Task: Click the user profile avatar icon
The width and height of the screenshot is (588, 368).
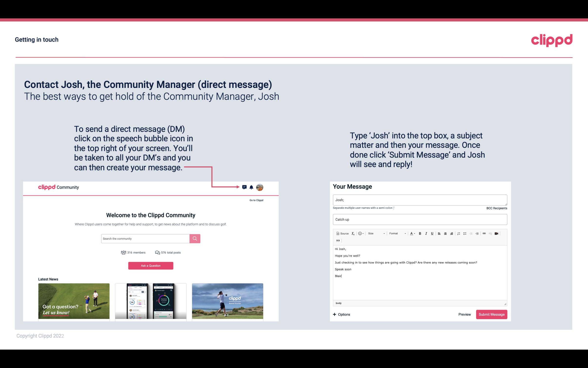Action: tap(259, 187)
